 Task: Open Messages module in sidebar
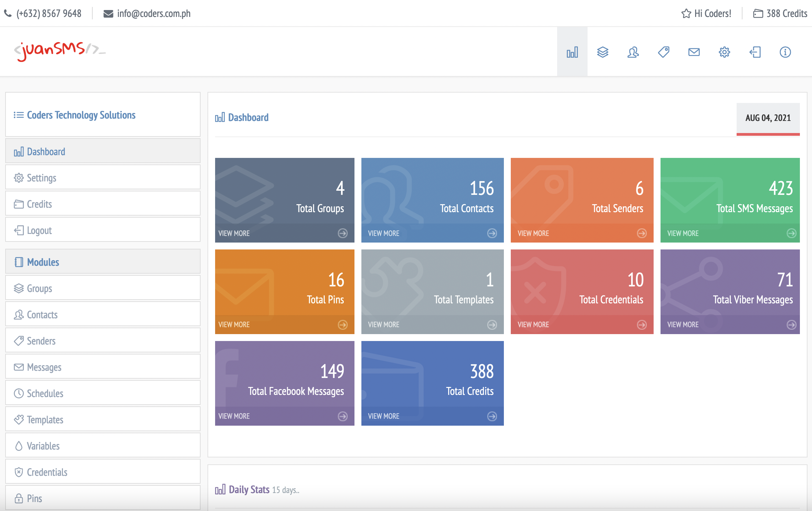tap(103, 367)
